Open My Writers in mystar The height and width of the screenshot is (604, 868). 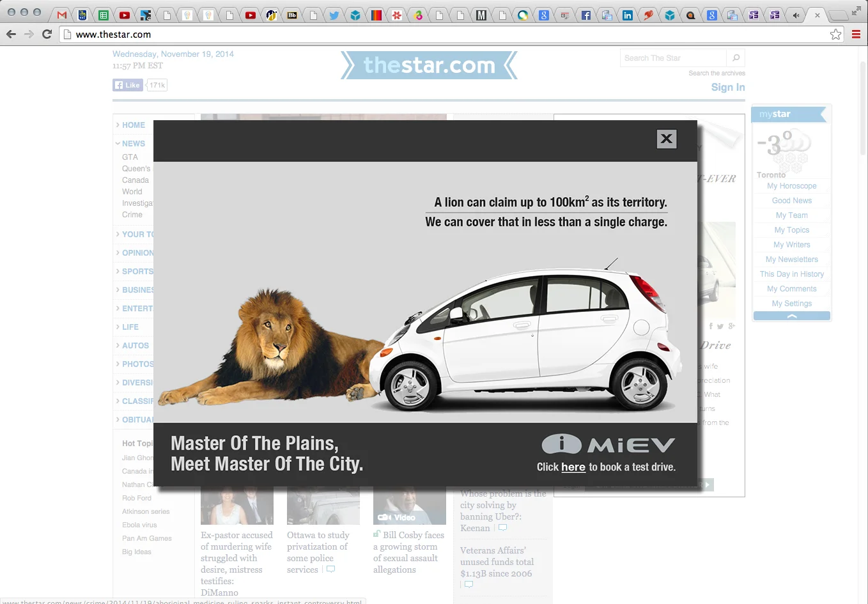(792, 245)
